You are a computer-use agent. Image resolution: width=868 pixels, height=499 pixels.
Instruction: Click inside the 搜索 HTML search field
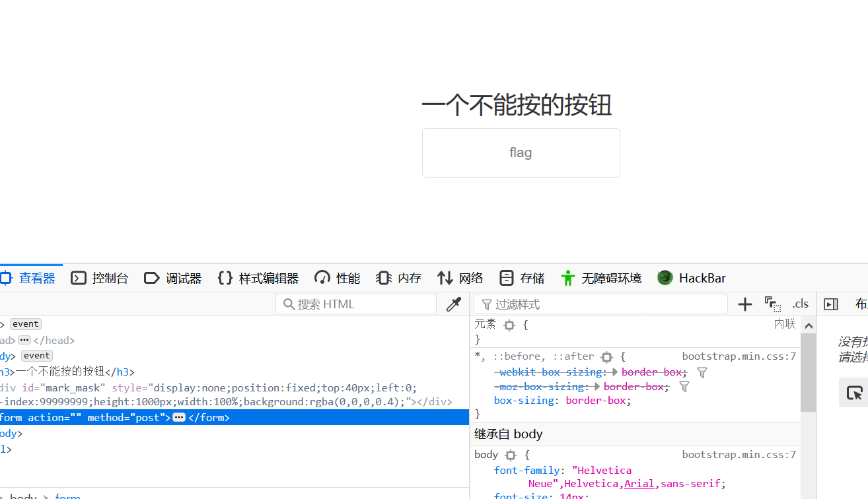pyautogui.click(x=357, y=304)
